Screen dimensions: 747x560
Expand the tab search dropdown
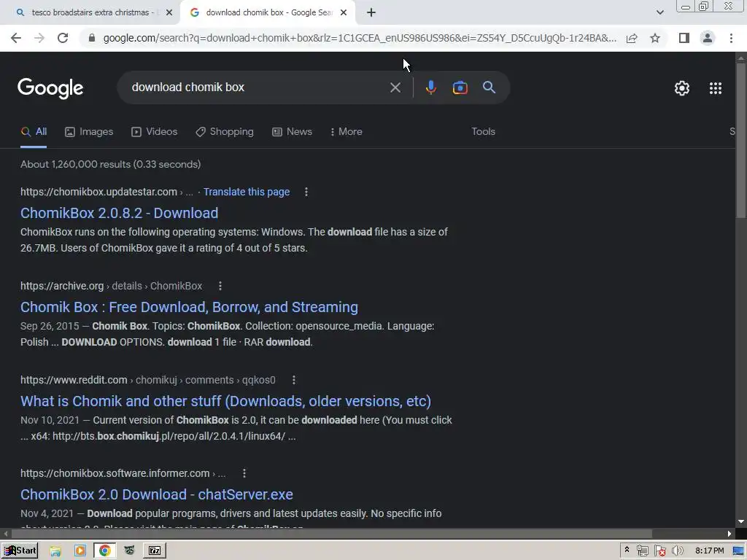[x=659, y=13]
